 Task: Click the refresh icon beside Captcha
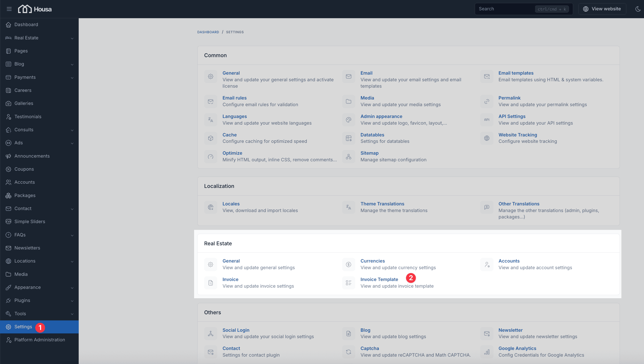tap(349, 352)
